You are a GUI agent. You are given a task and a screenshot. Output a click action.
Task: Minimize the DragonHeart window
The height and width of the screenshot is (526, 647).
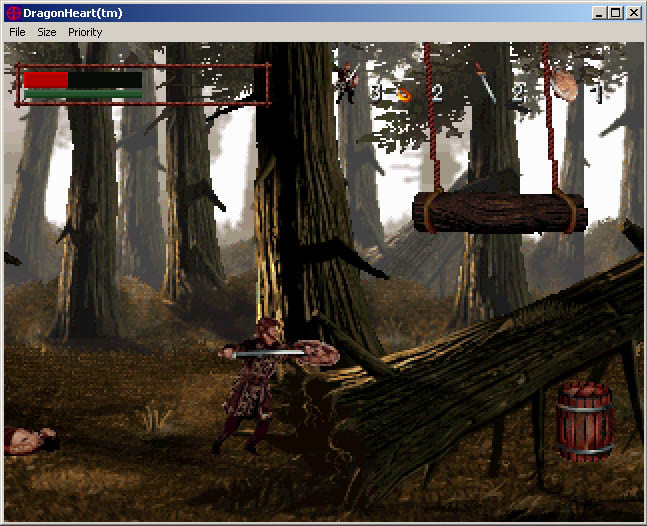599,13
